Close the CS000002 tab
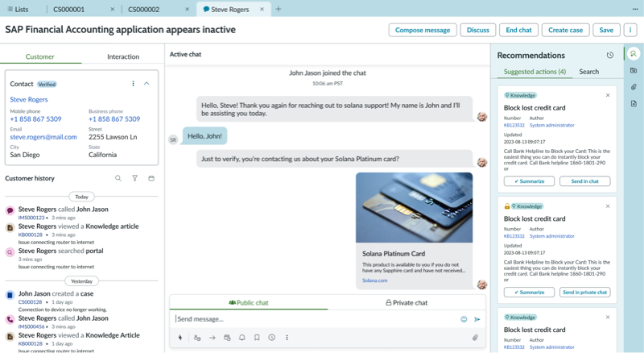Image resolution: width=644 pixels, height=353 pixels. pos(187,9)
